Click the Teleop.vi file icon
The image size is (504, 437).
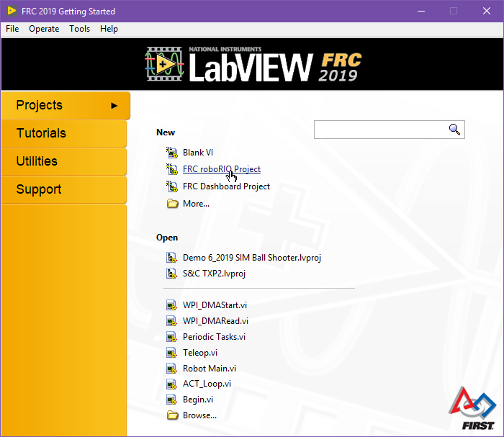tap(171, 353)
